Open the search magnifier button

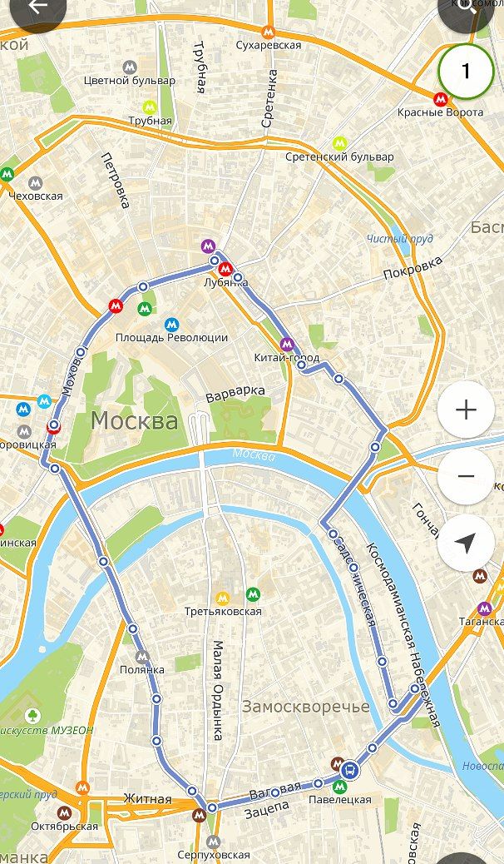[466, 7]
